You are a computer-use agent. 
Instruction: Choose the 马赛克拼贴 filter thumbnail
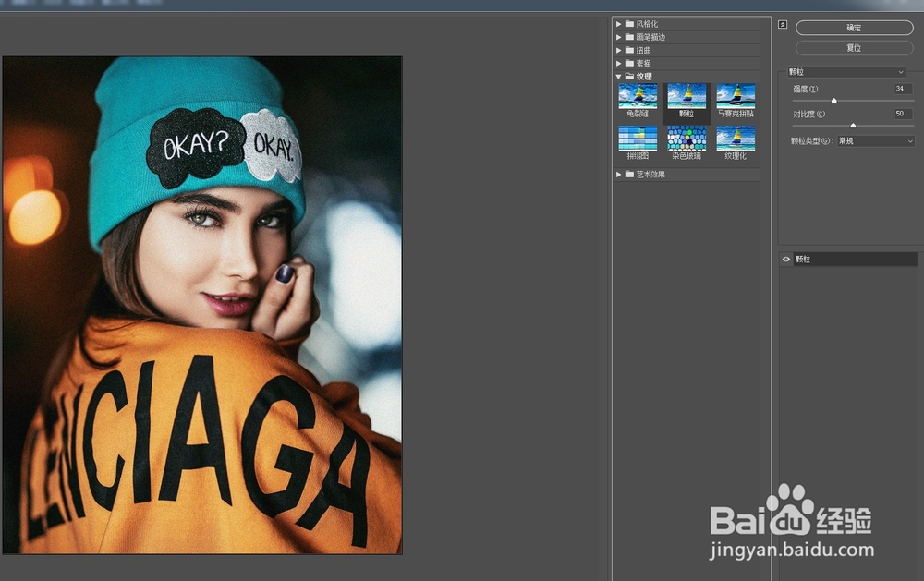click(736, 101)
